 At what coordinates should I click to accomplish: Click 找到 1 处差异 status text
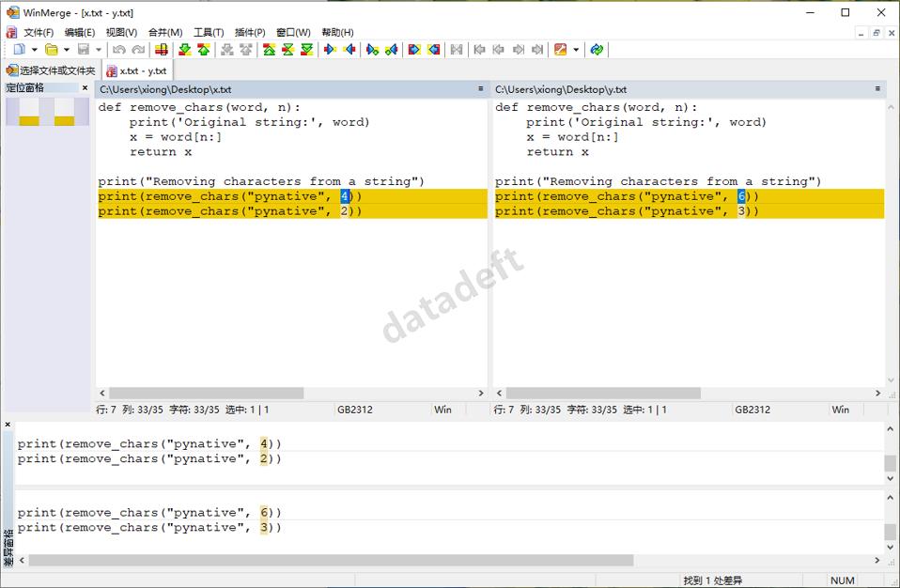712,580
